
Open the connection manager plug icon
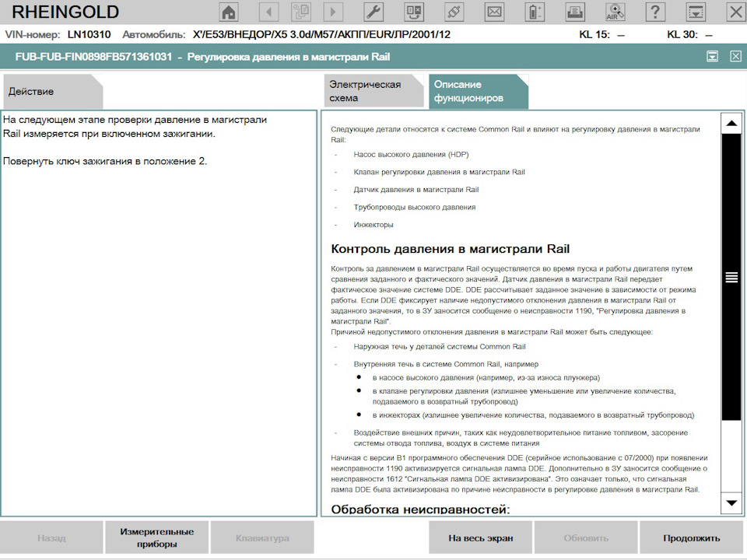[454, 12]
